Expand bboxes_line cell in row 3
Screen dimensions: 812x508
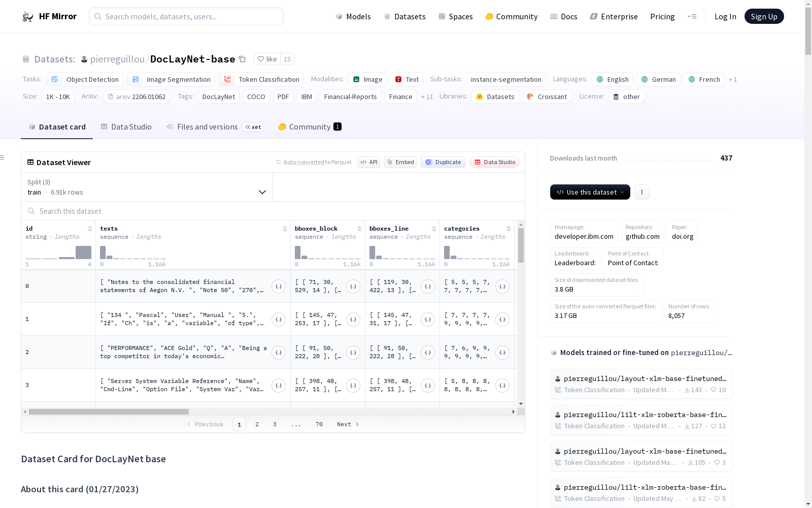pyautogui.click(x=428, y=386)
